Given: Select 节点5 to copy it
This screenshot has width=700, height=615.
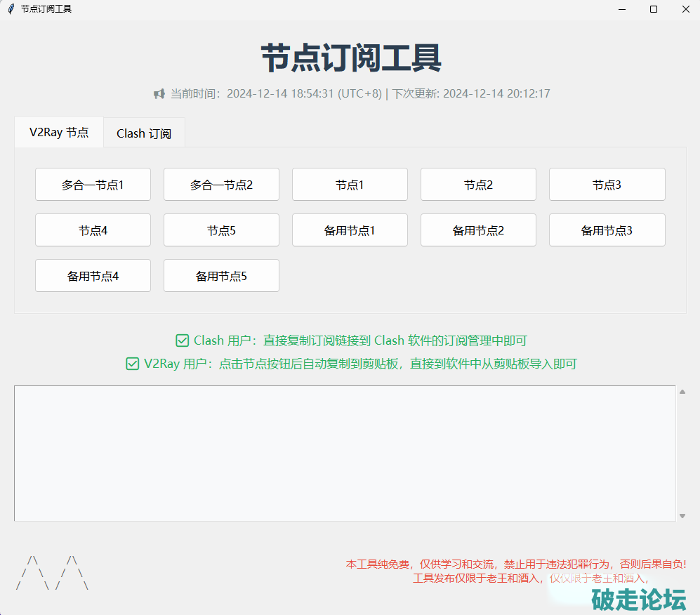Looking at the screenshot, I should pos(221,230).
